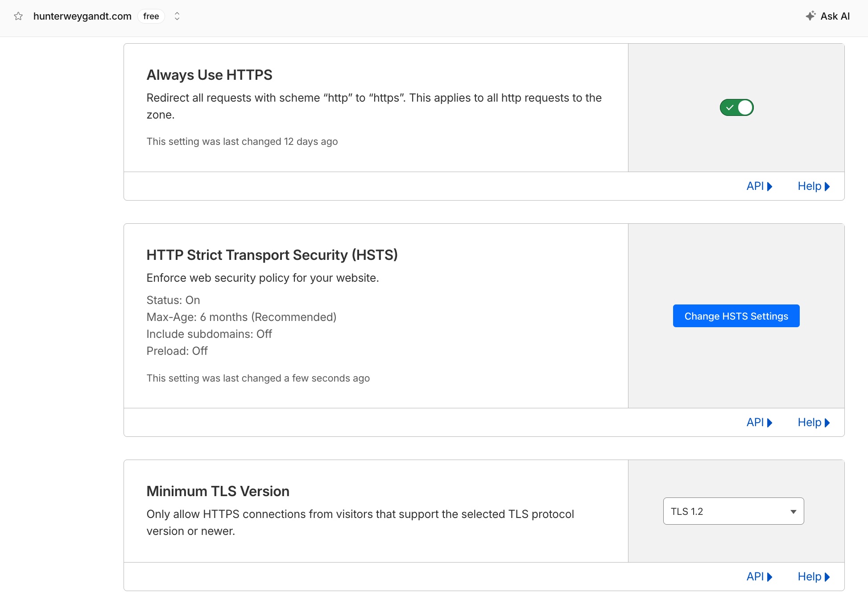Open Help for Always Use HTTPS

click(x=814, y=186)
